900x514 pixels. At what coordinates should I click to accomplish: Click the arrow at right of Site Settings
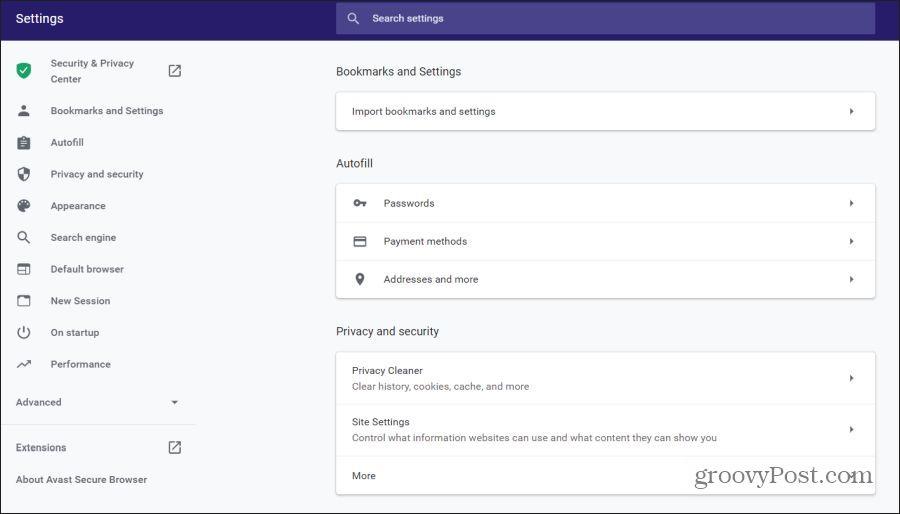851,429
